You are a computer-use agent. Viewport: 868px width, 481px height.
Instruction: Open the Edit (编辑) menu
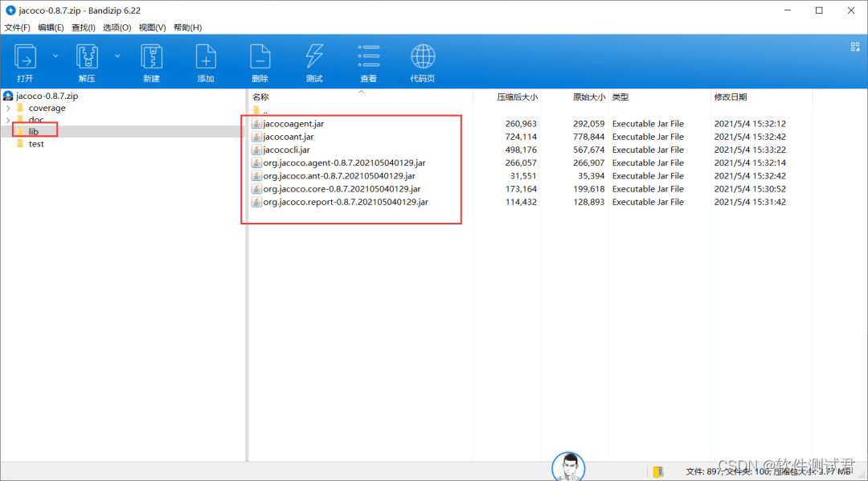pos(51,27)
